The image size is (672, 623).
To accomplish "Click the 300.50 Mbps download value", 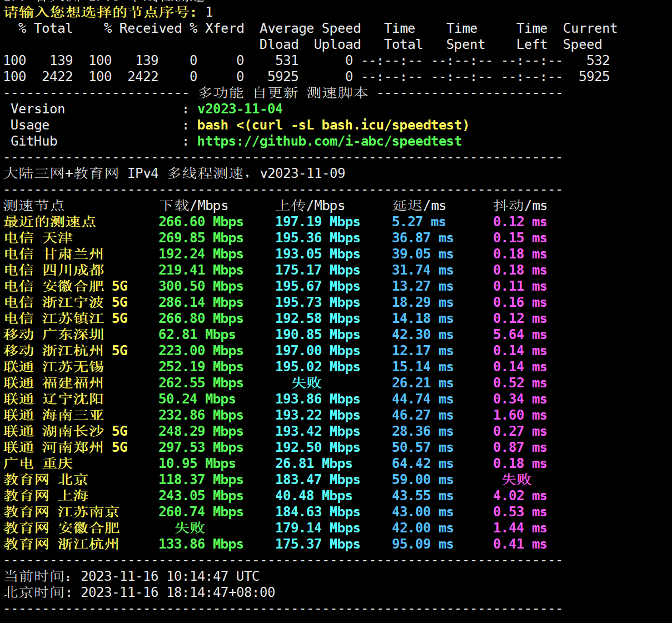I will click(201, 286).
